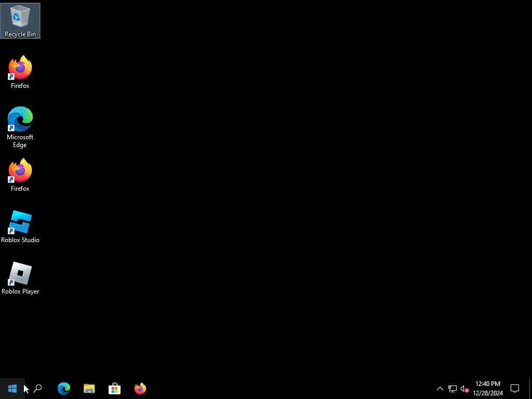Open File Explorer from the taskbar
This screenshot has height=399, width=532.
(89, 389)
